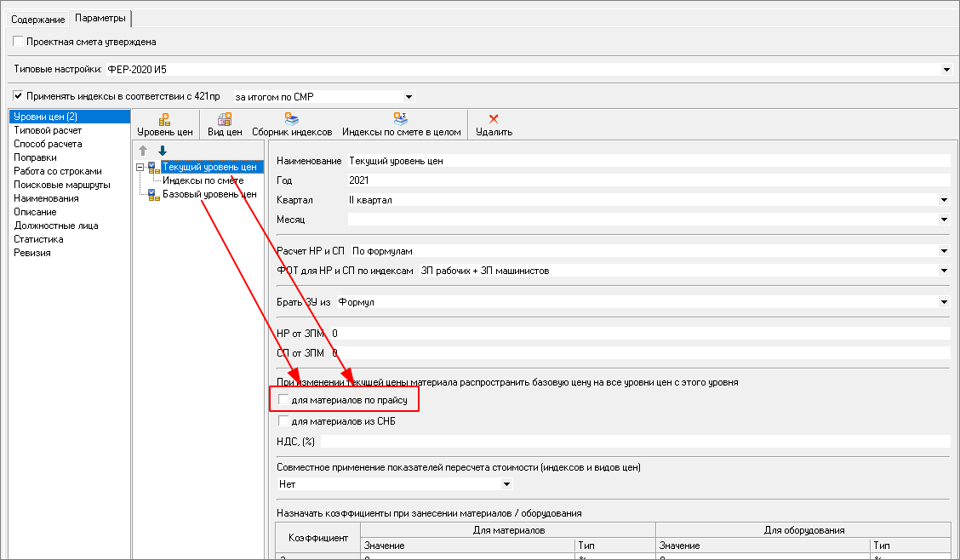Open Расчет НР и СП dropdown

(944, 251)
